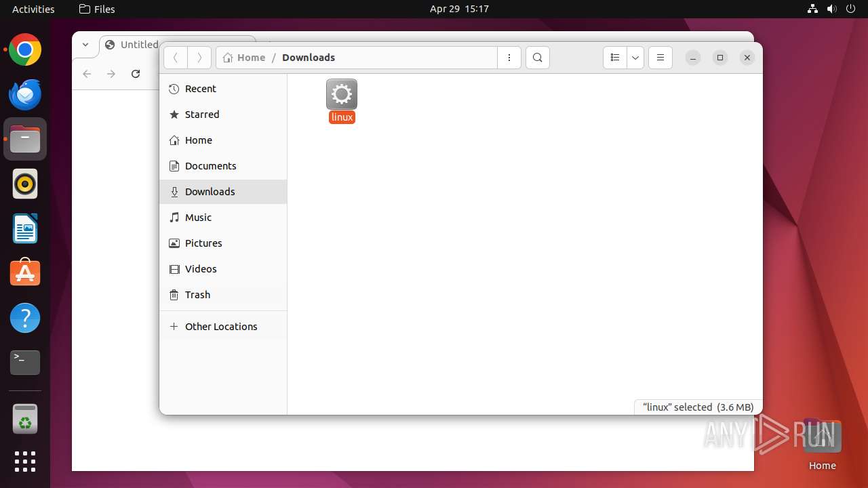The height and width of the screenshot is (488, 868).
Task: Open Trash in the sidebar
Action: (223, 295)
